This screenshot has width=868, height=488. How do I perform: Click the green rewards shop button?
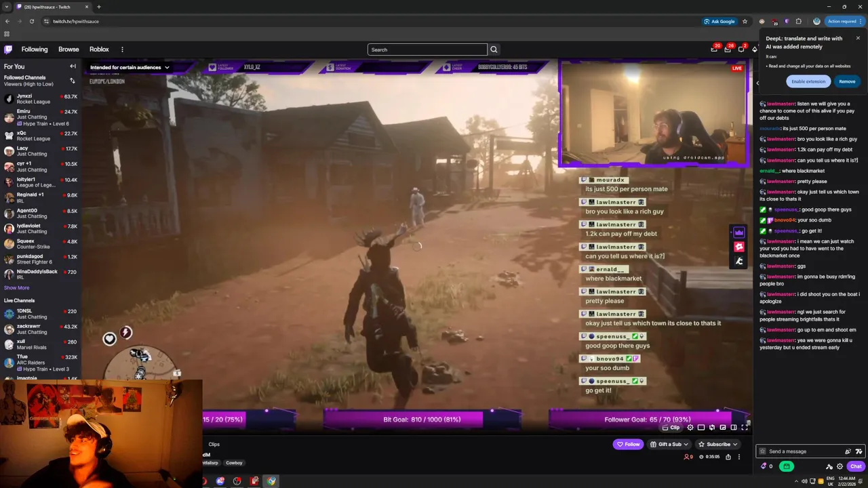click(787, 466)
